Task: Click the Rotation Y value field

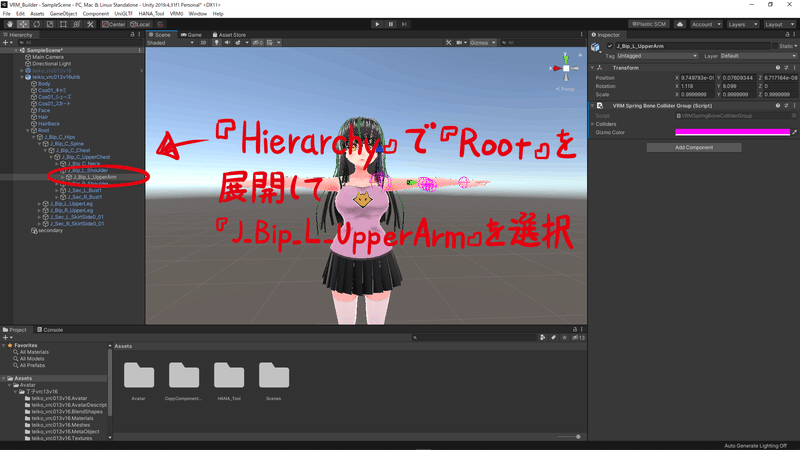Action: [x=737, y=86]
